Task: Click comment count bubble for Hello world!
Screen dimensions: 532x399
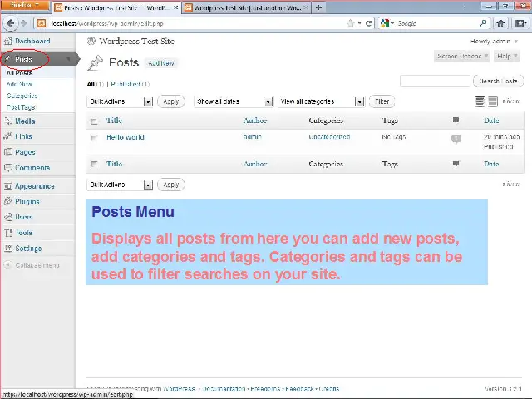Action: click(x=456, y=139)
